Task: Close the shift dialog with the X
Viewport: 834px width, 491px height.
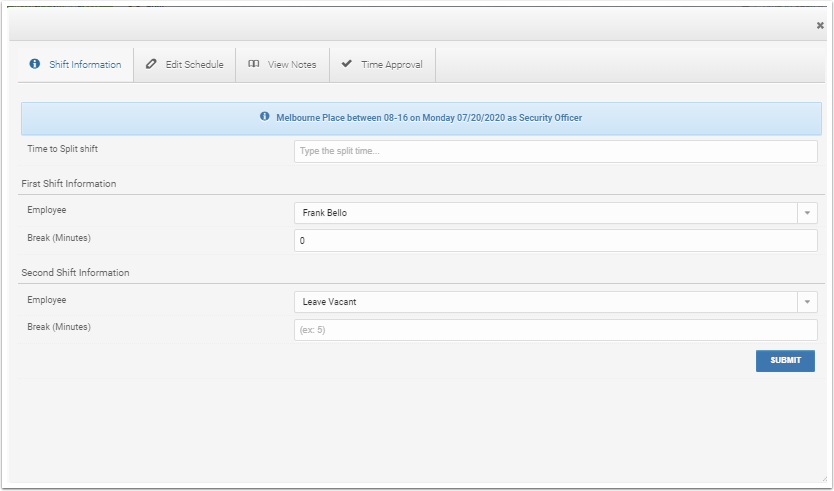Action: point(820,26)
